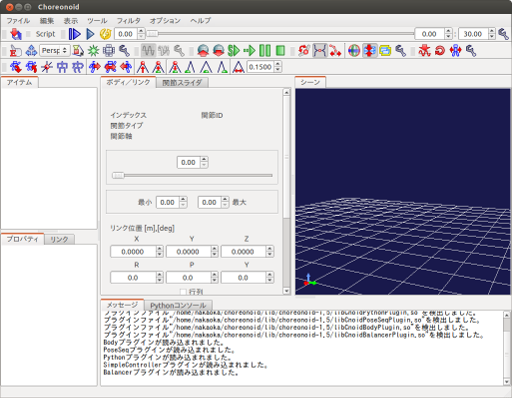Screen dimensions: 512x398
Task: Click the yellow collision box icon
Action: [x=385, y=51]
